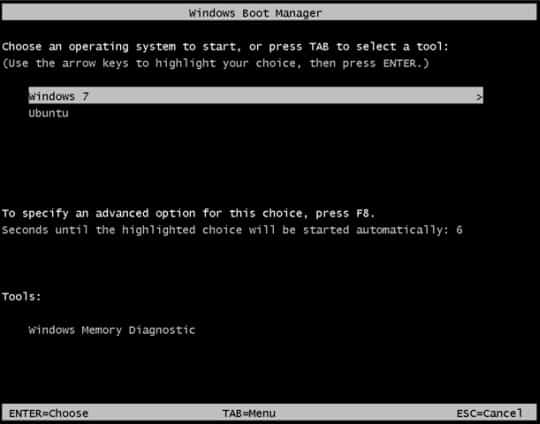The width and height of the screenshot is (540, 424).
Task: Choose the Ubuntu boot entry
Action: (x=49, y=113)
